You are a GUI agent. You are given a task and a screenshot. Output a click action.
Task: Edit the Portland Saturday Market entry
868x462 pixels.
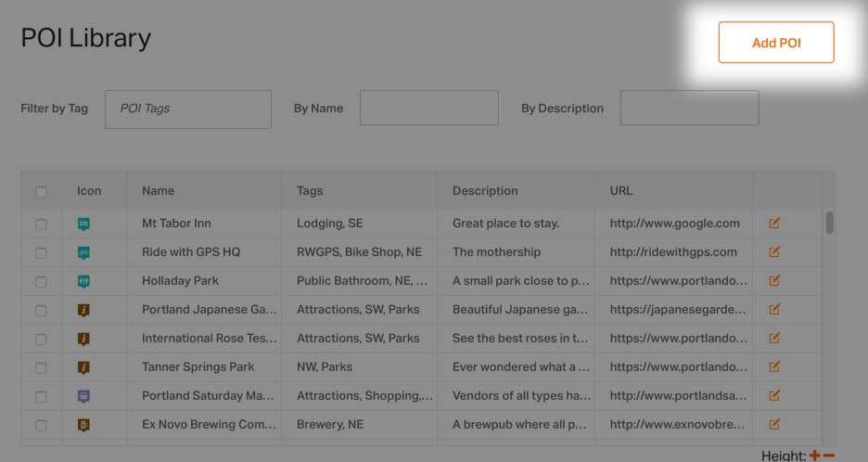point(774,395)
